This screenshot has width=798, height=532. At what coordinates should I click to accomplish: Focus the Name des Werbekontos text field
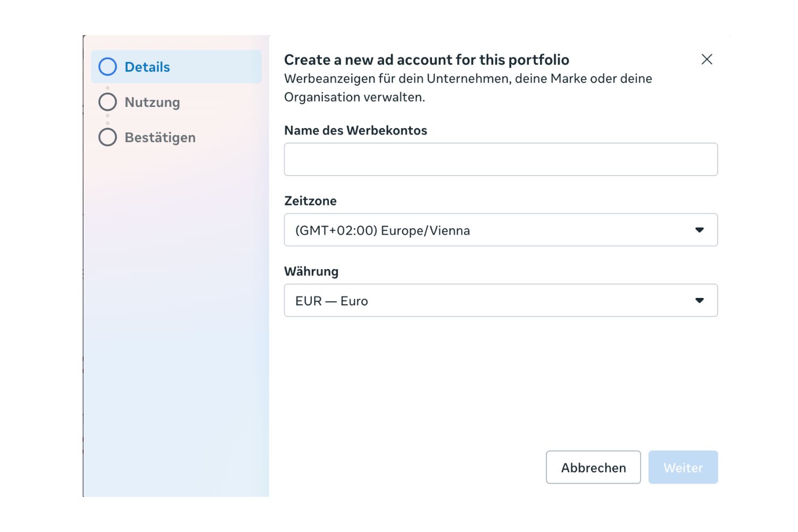click(500, 160)
